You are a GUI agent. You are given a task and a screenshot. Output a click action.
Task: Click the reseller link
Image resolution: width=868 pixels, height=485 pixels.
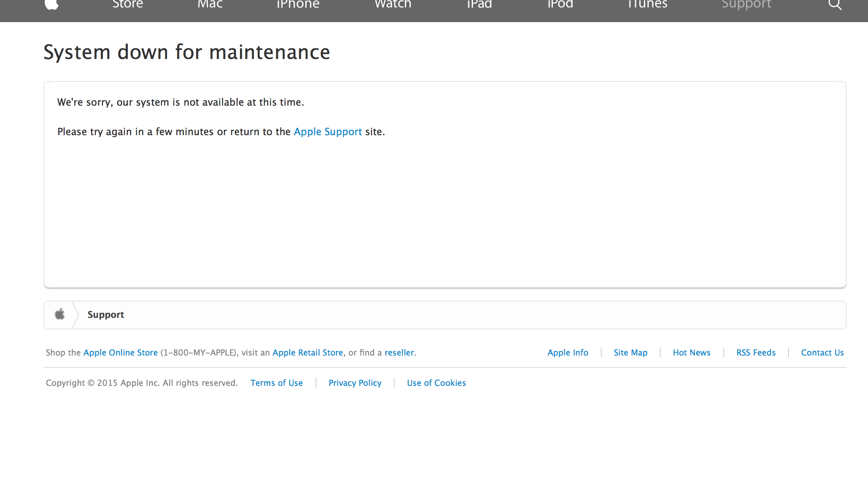coord(399,353)
